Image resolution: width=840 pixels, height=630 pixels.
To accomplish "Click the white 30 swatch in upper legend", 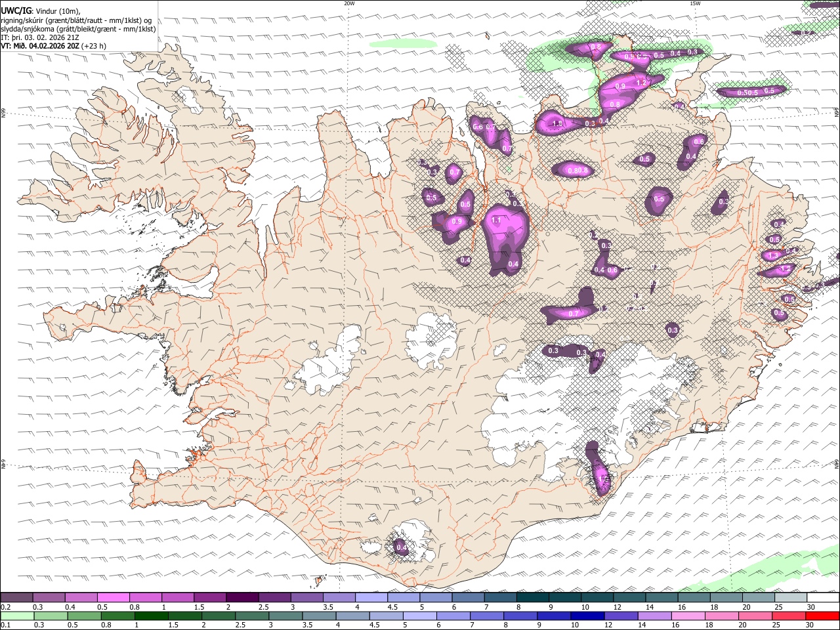I will [822, 597].
